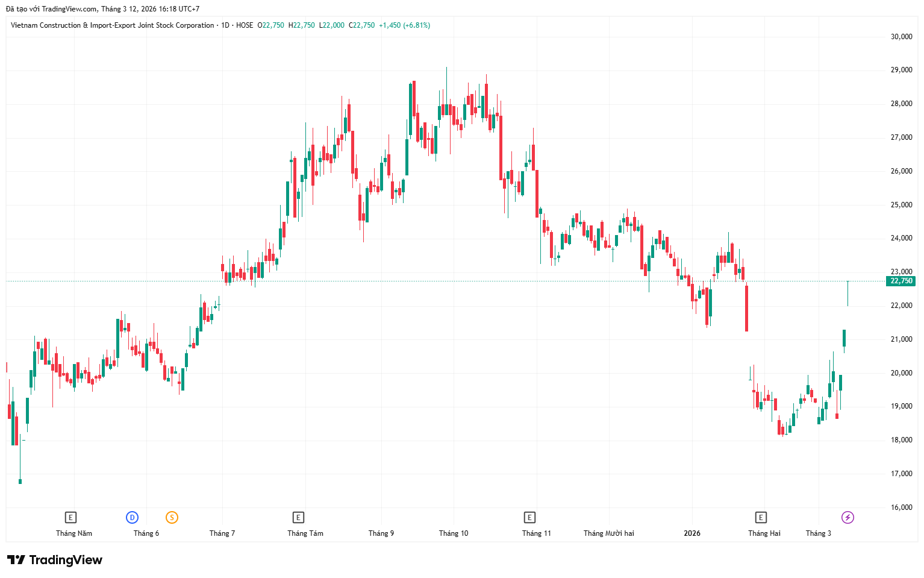This screenshot has height=578, width=924.
Task: Click the Vietnam Construction & Import-Export symbol title
Action: pyautogui.click(x=113, y=25)
